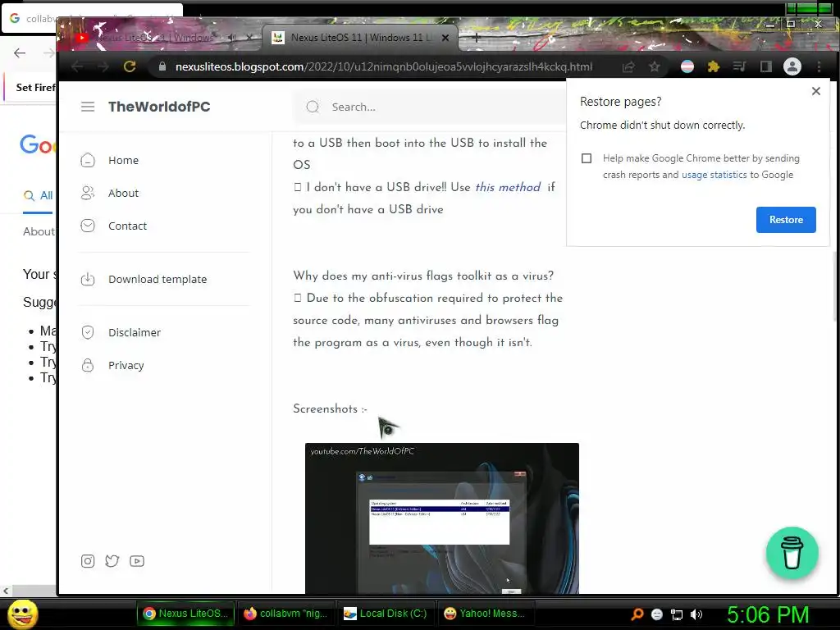Open the hamburger menu beside TheWorldofPC
The image size is (840, 630).
(88, 107)
